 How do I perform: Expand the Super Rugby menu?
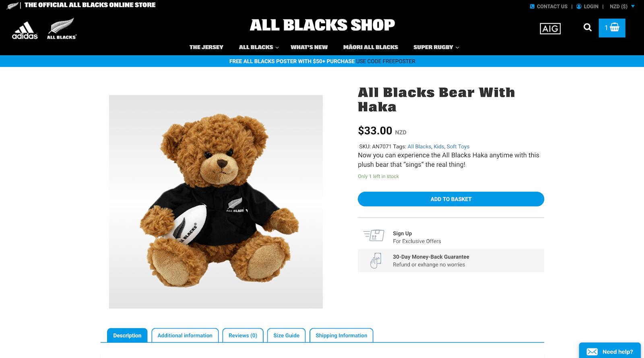pyautogui.click(x=436, y=47)
